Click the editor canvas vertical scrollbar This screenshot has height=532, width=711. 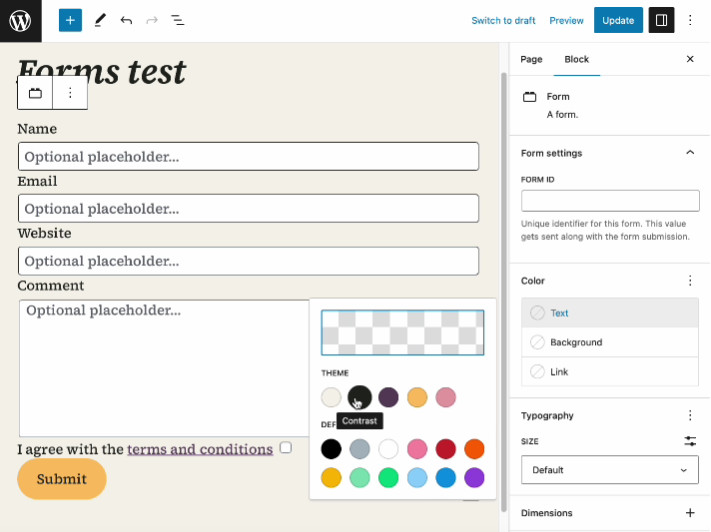pyautogui.click(x=503, y=292)
